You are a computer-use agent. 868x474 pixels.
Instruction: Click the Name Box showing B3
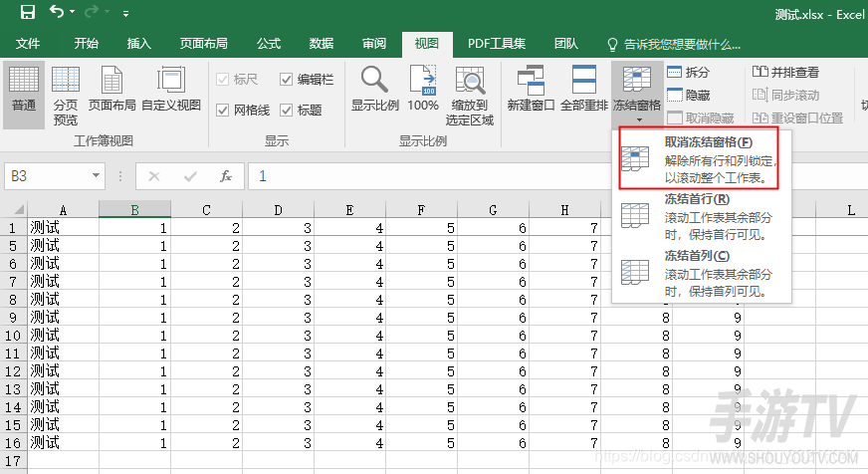click(47, 176)
